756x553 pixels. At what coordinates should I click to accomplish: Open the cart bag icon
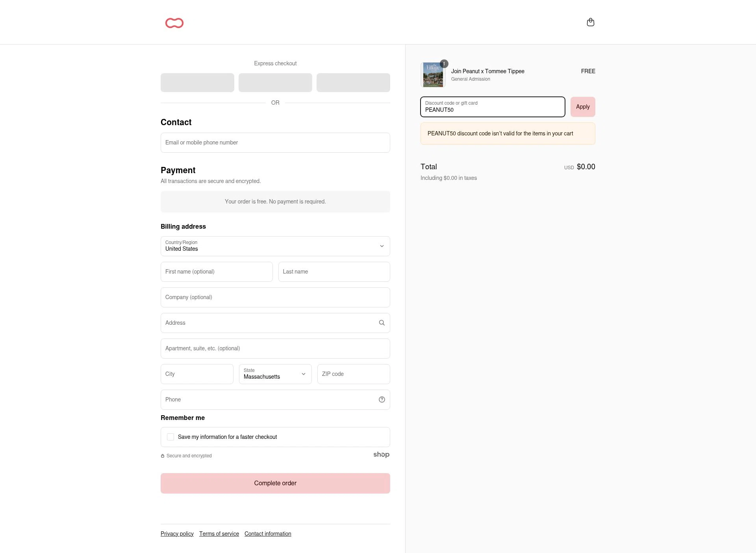pyautogui.click(x=590, y=22)
